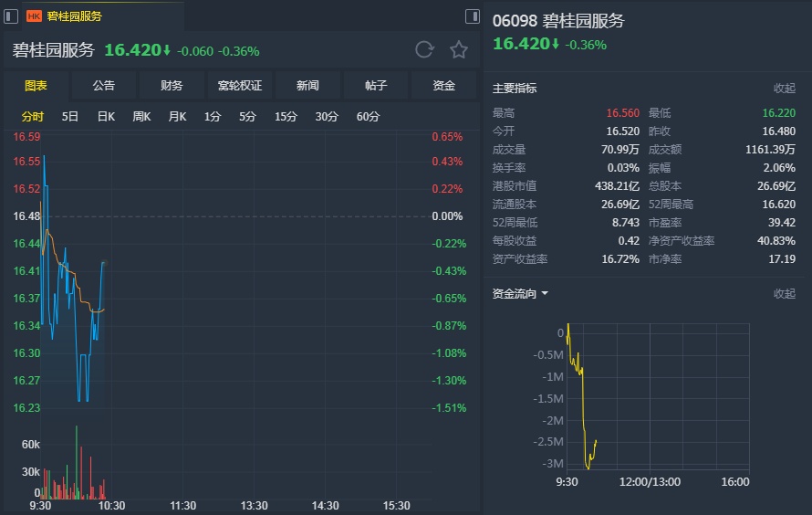Click the 52周最低 value 8.743
The width and height of the screenshot is (812, 515).
pos(626,222)
